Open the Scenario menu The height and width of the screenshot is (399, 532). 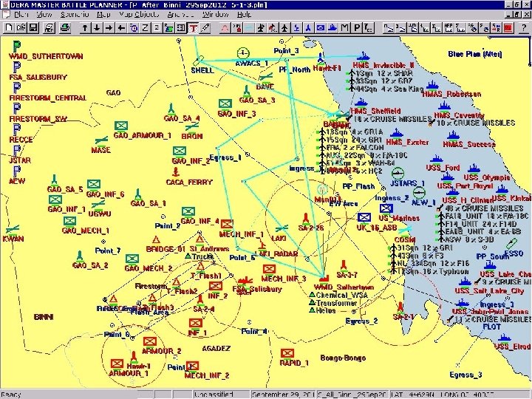coord(75,15)
